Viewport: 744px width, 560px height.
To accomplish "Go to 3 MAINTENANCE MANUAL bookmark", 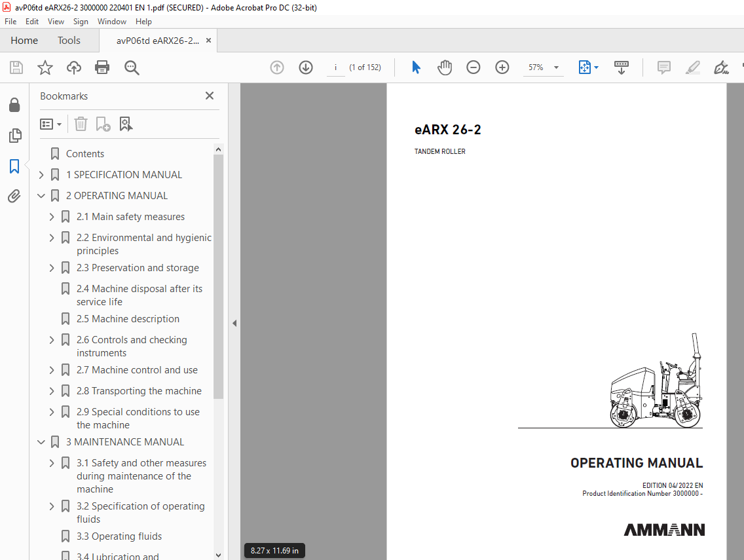I will click(125, 442).
